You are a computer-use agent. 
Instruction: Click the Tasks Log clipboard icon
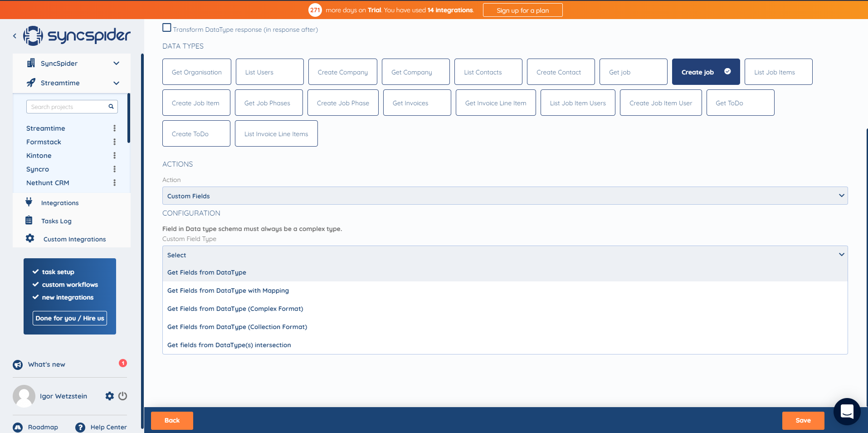[x=29, y=220]
